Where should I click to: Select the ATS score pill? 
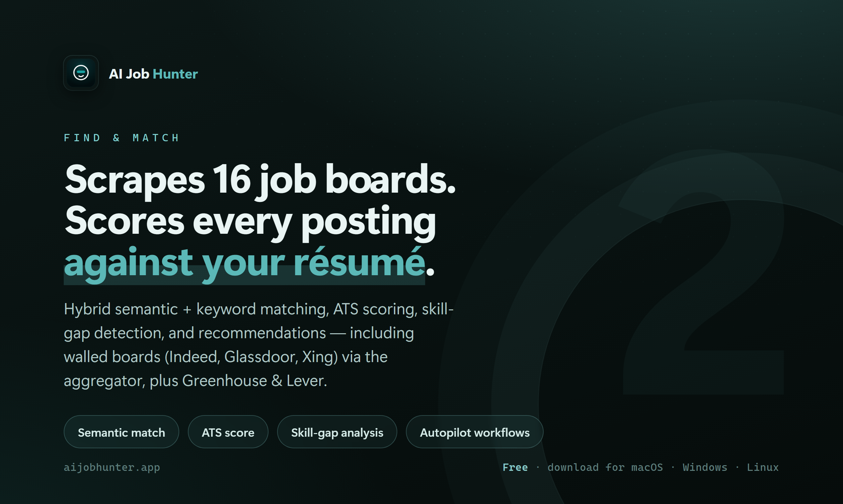click(228, 432)
